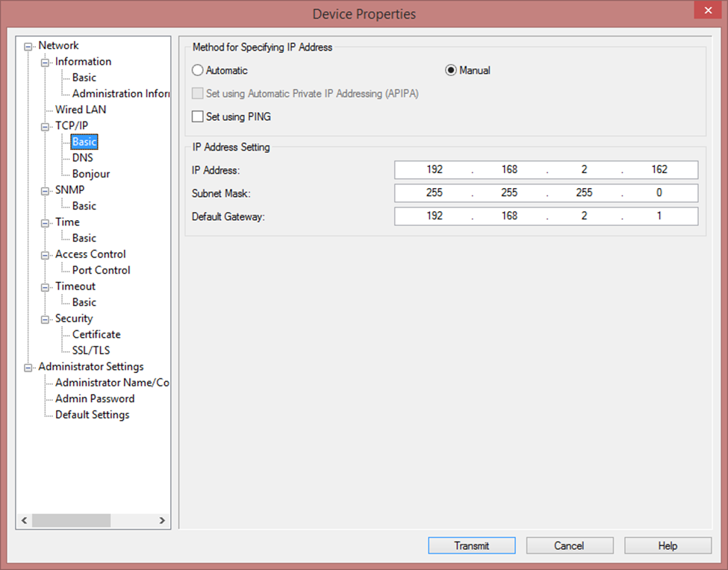This screenshot has width=728, height=570.
Task: Collapse the Security node expander
Action: tap(45, 319)
